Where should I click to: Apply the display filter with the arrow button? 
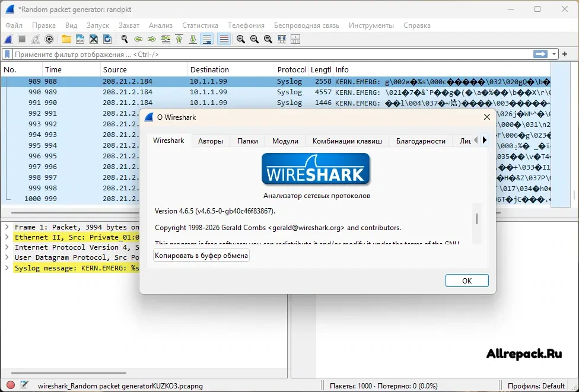540,54
